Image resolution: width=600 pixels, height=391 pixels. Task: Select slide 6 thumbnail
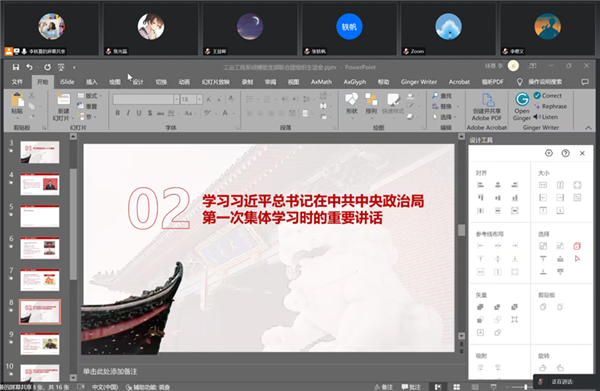tap(40, 248)
